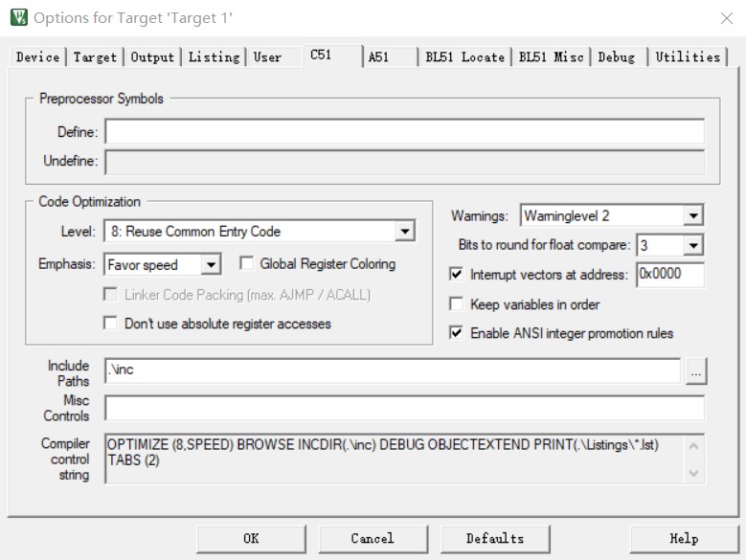This screenshot has height=560, width=746.
Task: Enable Global Register Coloring checkbox
Action: tap(246, 263)
